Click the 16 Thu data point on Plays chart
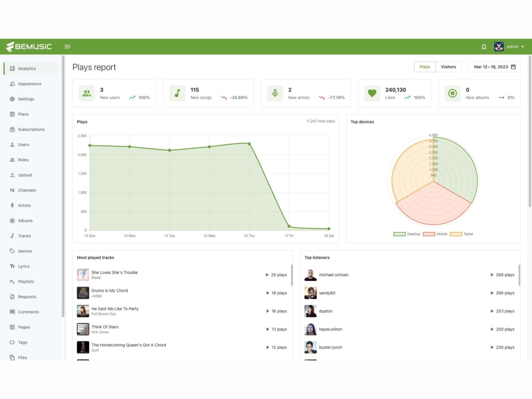 pos(250,144)
